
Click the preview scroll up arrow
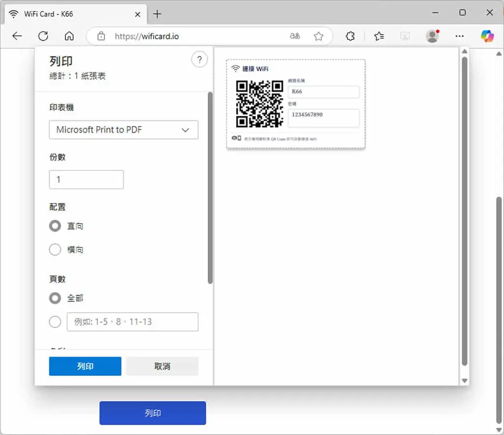click(x=465, y=51)
